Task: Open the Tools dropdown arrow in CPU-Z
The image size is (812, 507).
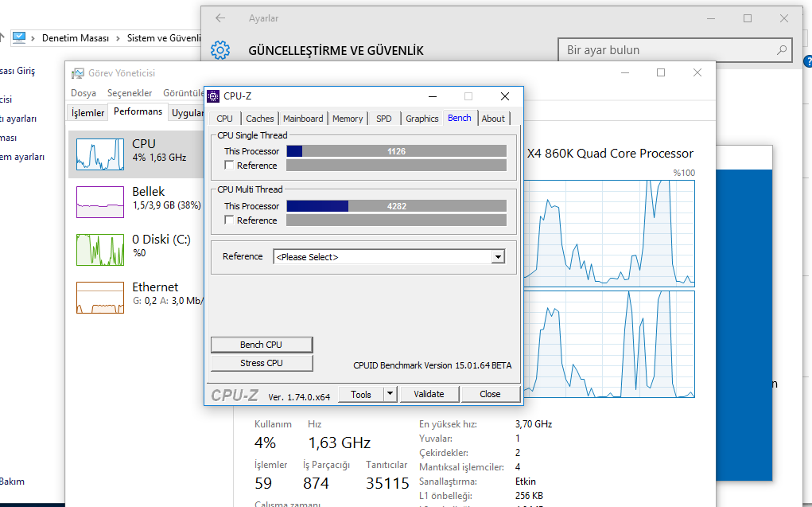Action: pos(390,394)
